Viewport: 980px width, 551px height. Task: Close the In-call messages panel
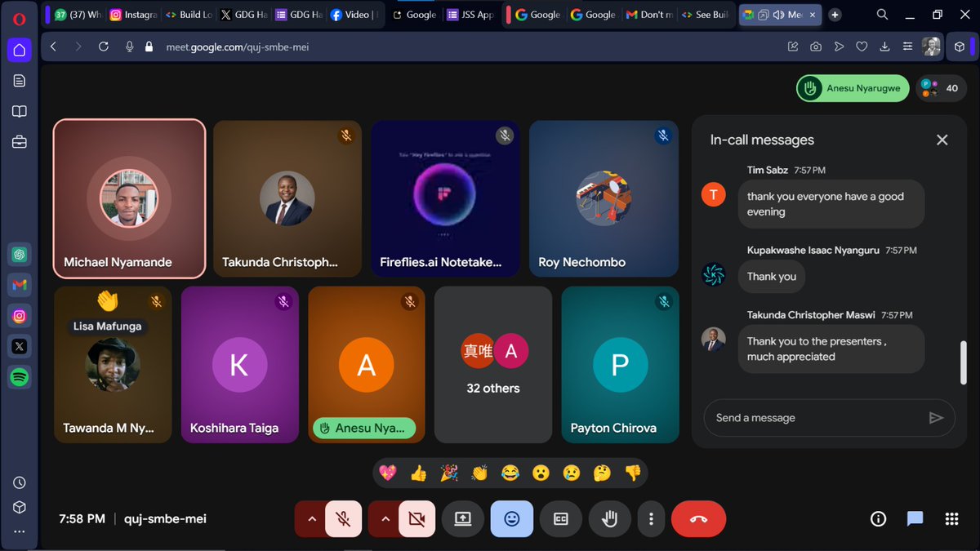coord(942,140)
